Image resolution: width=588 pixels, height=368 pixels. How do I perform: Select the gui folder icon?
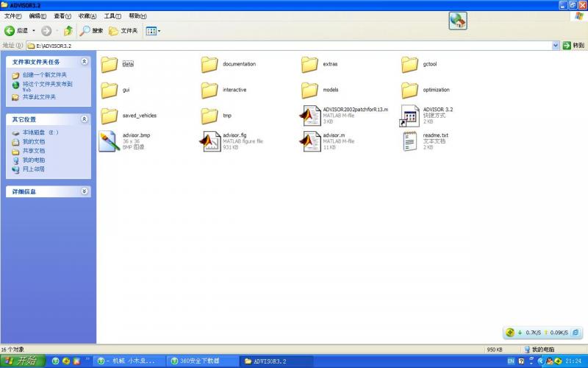click(x=109, y=90)
